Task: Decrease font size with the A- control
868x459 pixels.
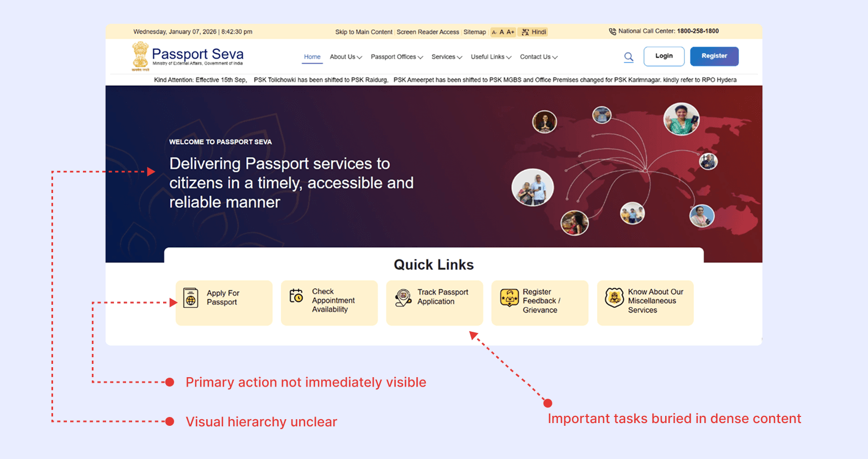Action: pos(494,32)
